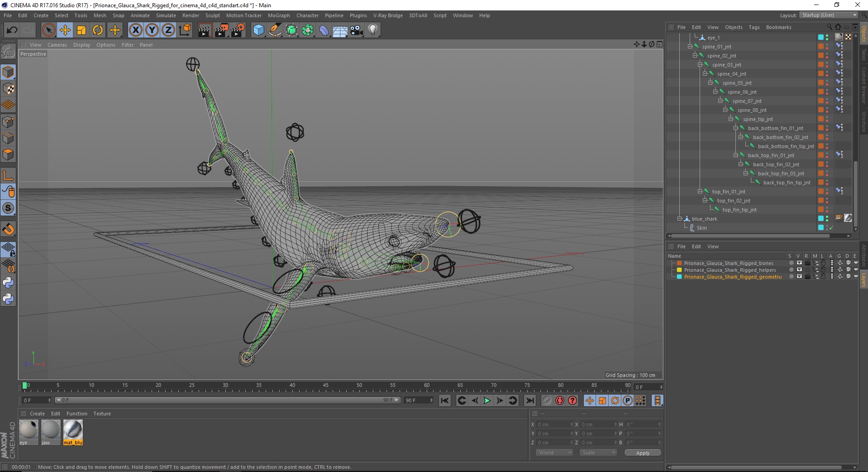Click helpers layer yellow color swatch

[x=679, y=270]
